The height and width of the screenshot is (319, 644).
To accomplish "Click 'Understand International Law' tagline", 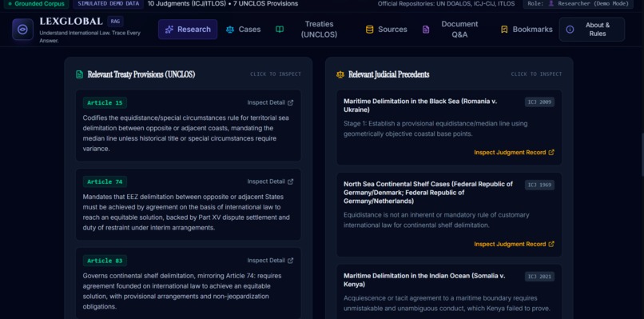I will click(90, 37).
